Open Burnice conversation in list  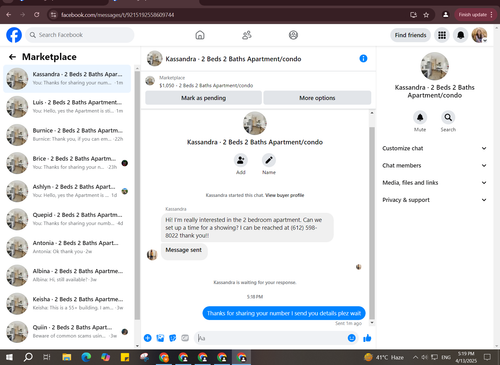click(67, 135)
